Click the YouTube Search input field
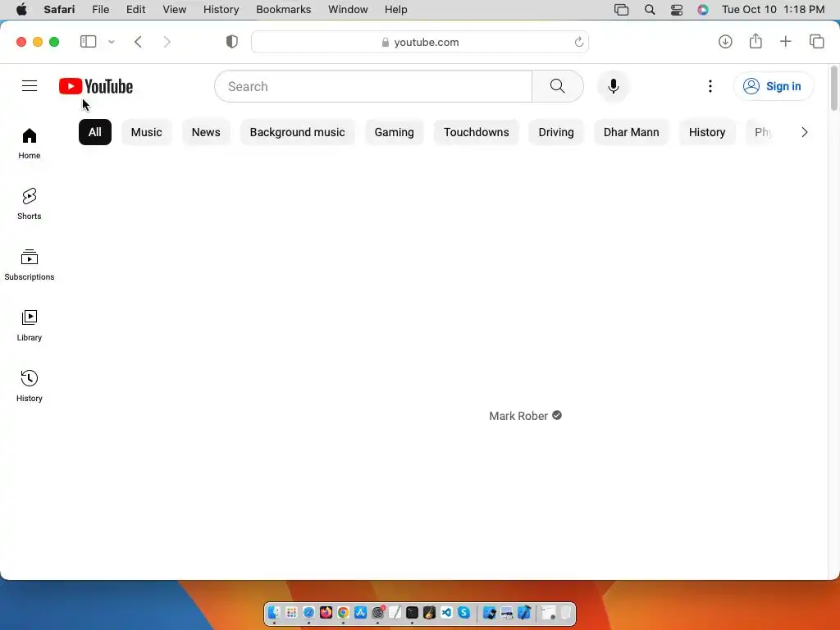This screenshot has width=840, height=630. (373, 86)
